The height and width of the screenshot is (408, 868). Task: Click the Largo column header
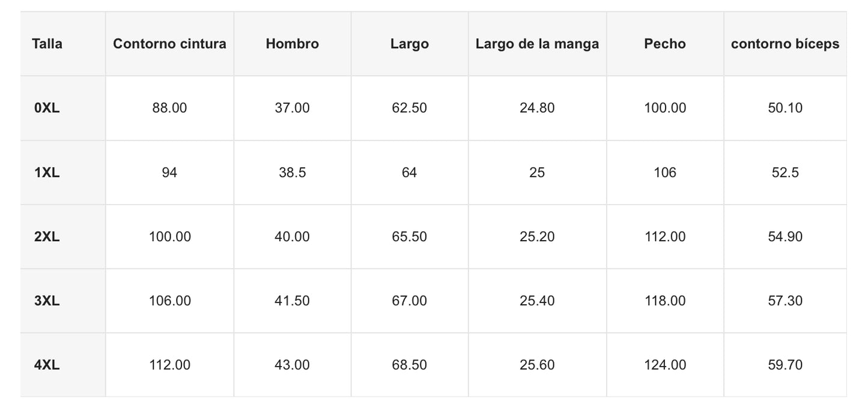pos(409,44)
